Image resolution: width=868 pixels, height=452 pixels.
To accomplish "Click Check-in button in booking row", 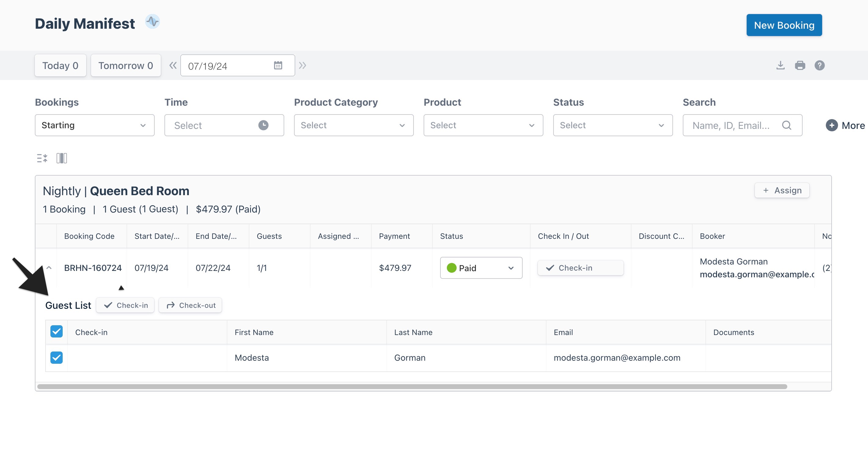I will point(580,268).
